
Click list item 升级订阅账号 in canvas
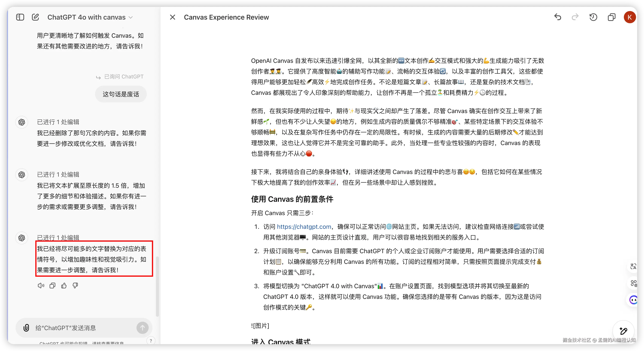403,262
